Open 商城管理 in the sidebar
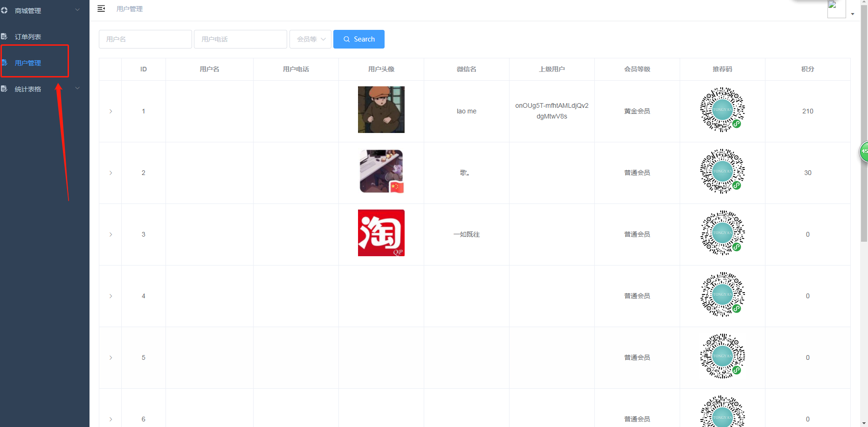This screenshot has width=868, height=427. click(28, 11)
